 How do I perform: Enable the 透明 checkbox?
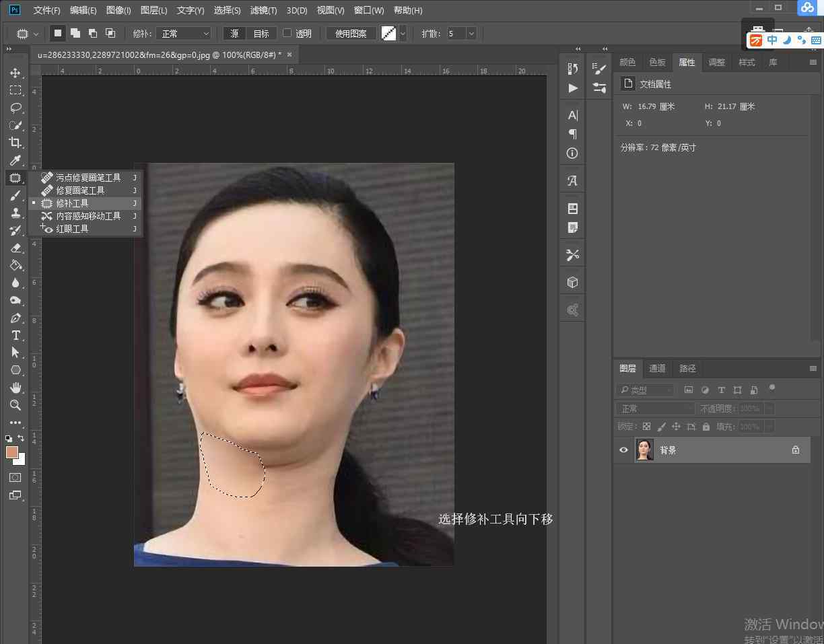287,33
